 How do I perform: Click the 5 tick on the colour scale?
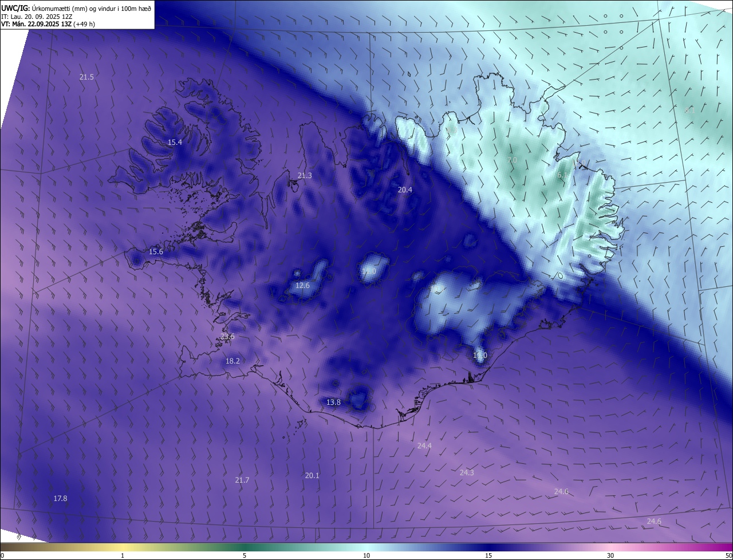pos(245,555)
